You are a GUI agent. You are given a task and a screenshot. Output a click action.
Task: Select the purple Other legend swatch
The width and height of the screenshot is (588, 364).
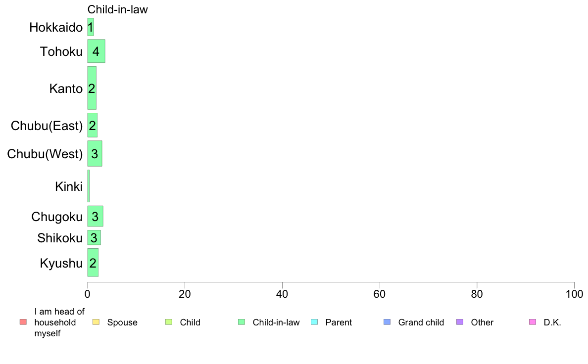click(460, 322)
